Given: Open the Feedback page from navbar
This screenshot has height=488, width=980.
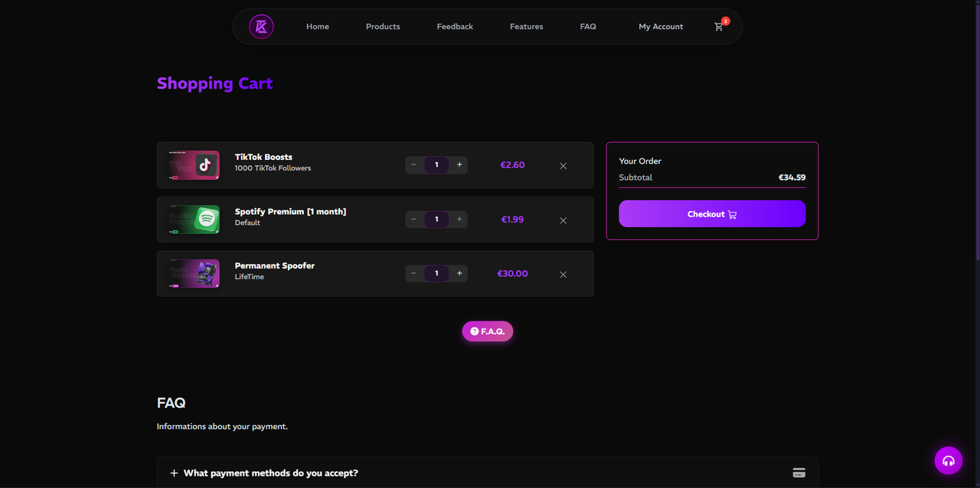Looking at the screenshot, I should click(455, 27).
